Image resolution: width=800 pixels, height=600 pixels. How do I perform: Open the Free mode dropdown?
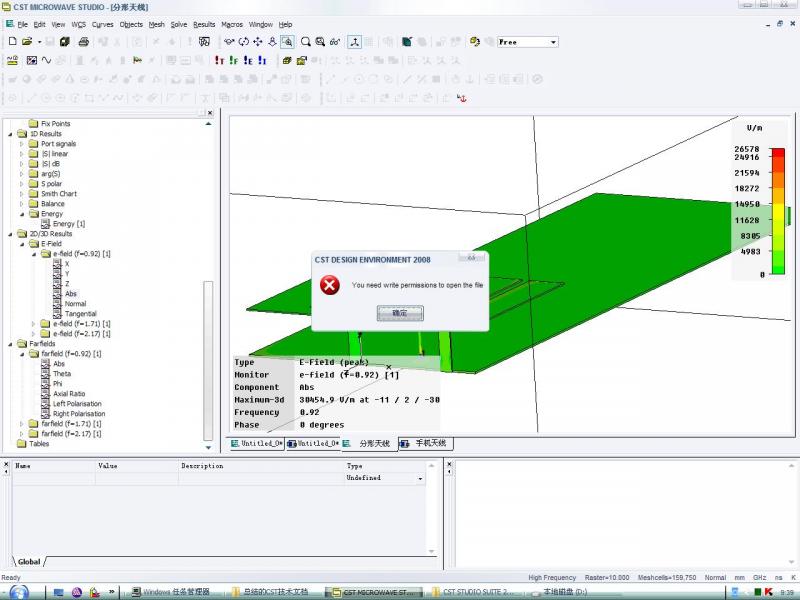[x=554, y=42]
